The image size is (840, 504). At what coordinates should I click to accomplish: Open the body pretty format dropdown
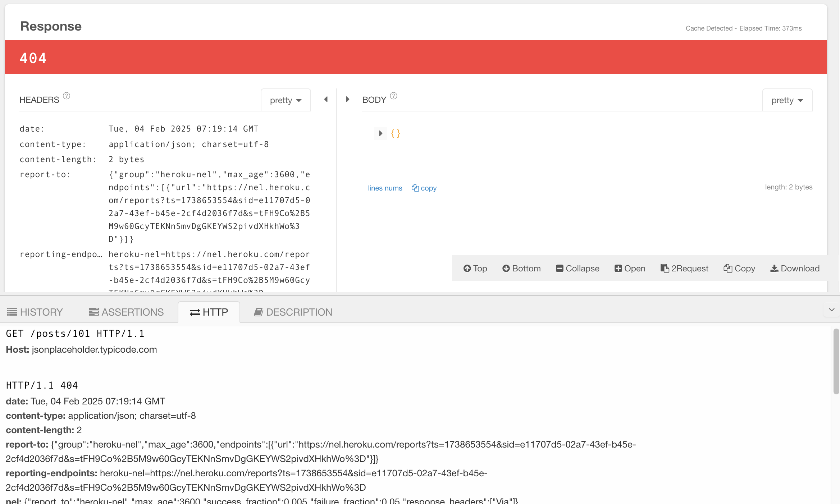tap(787, 100)
